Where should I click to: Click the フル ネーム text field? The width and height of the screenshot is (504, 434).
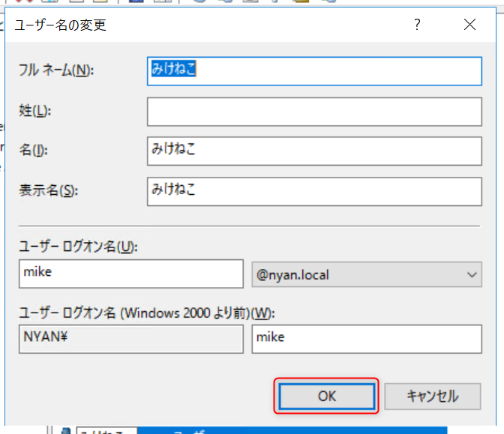pos(314,70)
